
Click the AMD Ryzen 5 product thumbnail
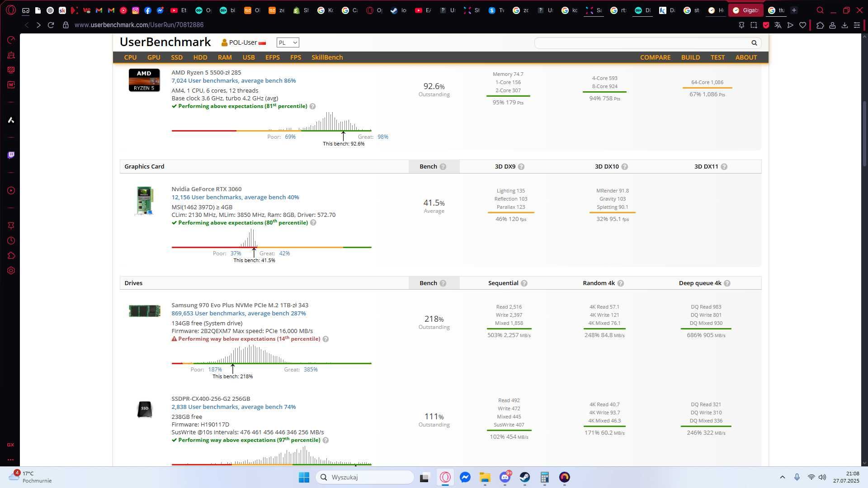pos(144,80)
